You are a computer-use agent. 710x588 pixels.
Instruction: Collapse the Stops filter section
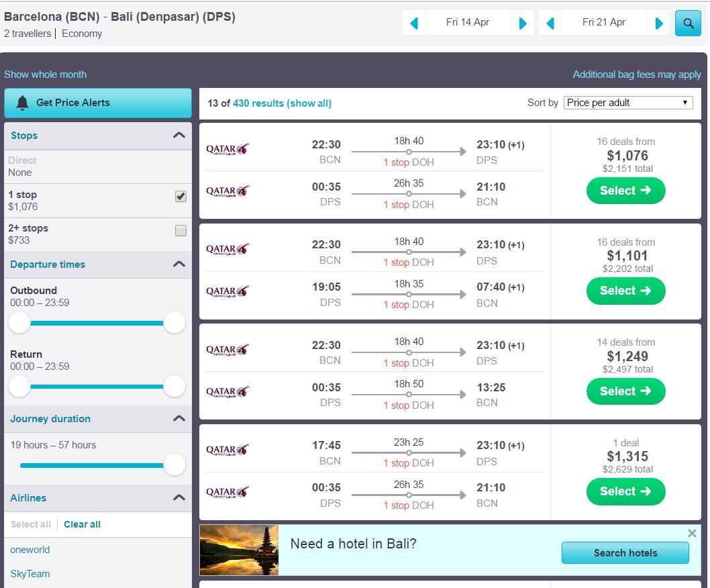[x=179, y=135]
